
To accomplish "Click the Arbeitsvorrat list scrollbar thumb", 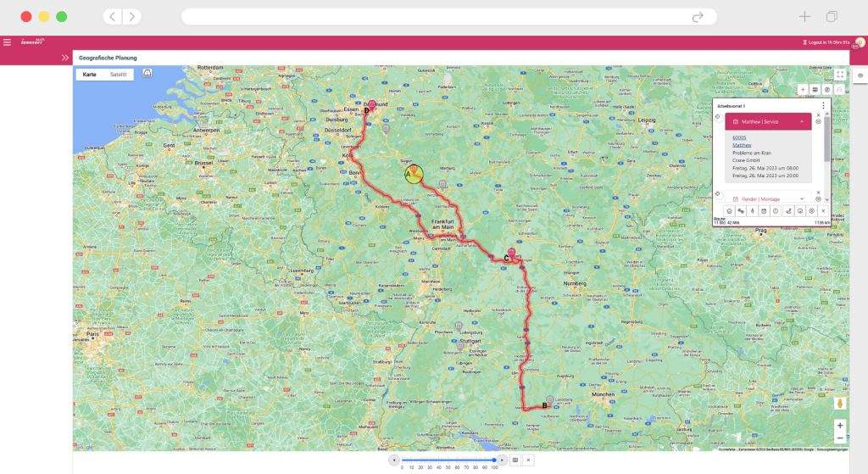I will 827,139.
